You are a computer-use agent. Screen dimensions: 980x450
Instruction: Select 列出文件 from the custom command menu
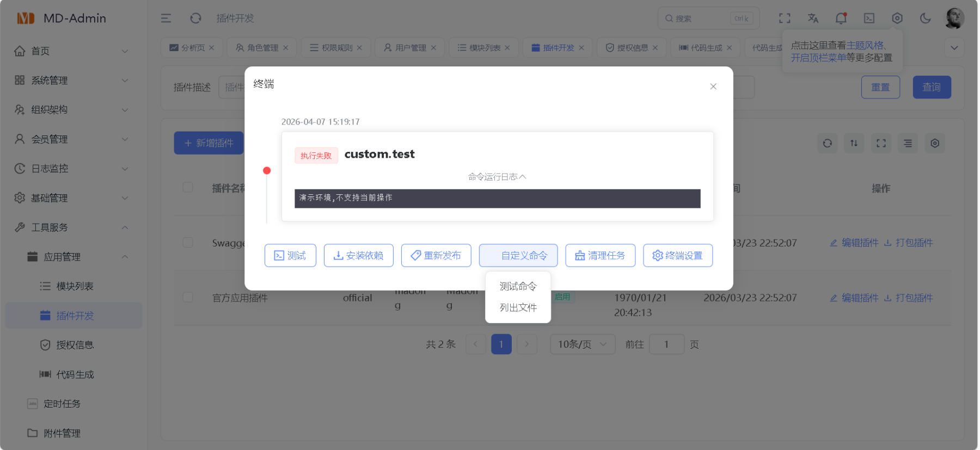(x=518, y=307)
